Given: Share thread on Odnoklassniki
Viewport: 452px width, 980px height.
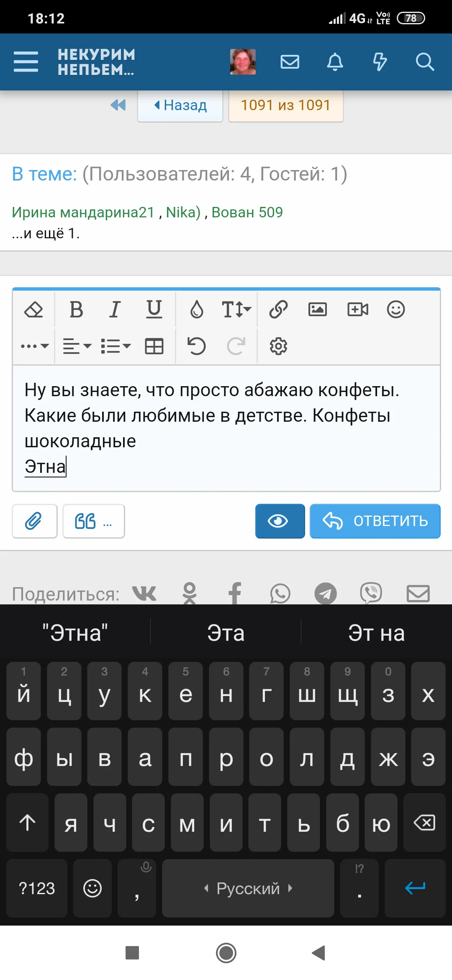Looking at the screenshot, I should (190, 593).
